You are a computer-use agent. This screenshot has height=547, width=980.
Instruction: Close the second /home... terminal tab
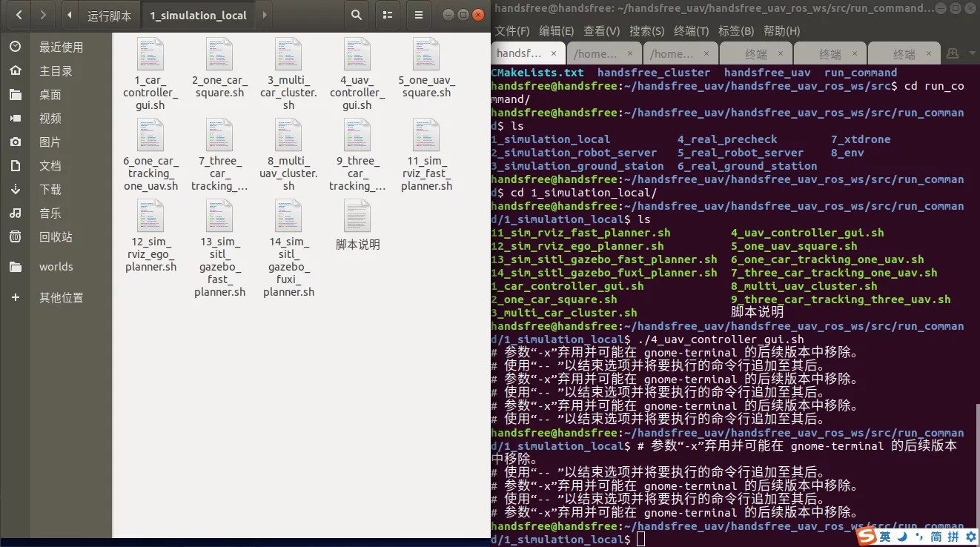click(x=706, y=53)
